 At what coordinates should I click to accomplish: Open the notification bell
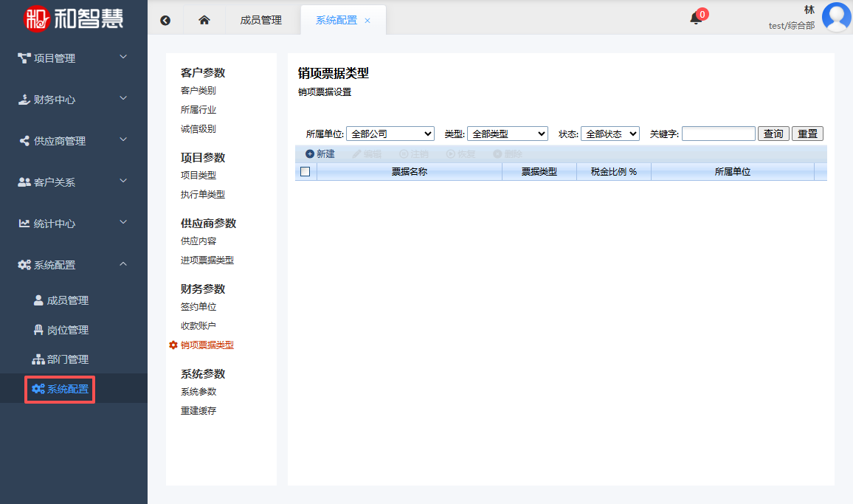(x=696, y=19)
